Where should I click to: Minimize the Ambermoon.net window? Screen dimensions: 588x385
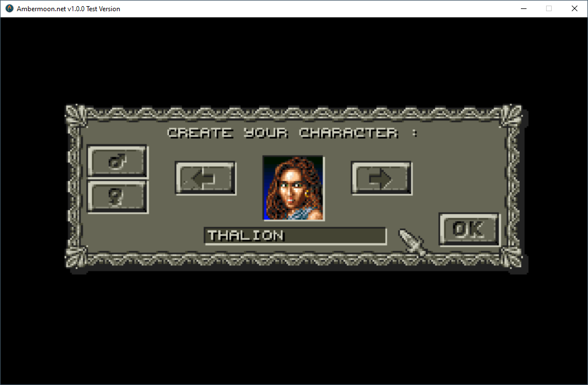click(x=524, y=8)
